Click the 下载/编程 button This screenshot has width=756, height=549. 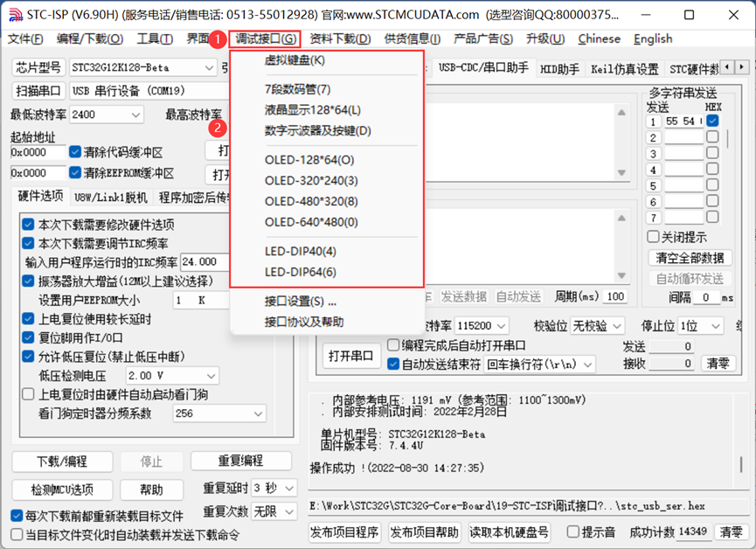(62, 462)
